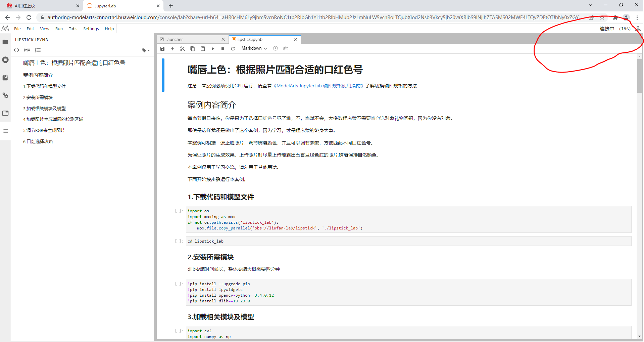Image resolution: width=644 pixels, height=342 pixels.
Task: Expand the notebook tag options dropdown
Action: (x=145, y=50)
